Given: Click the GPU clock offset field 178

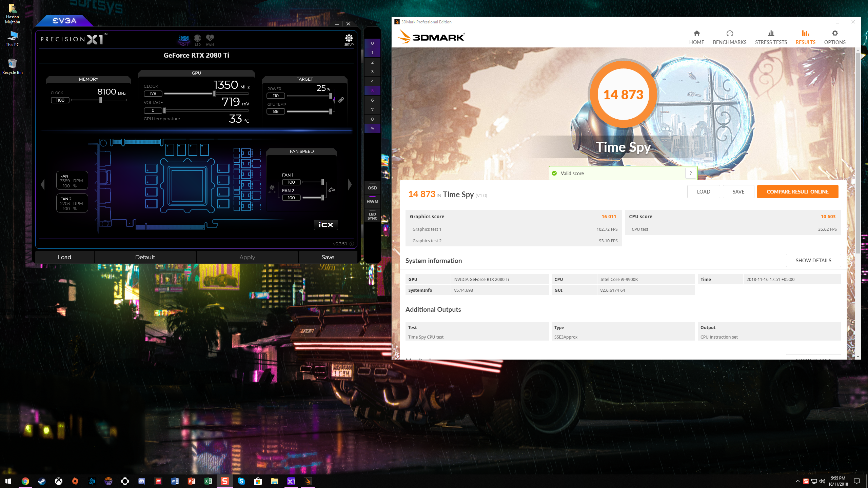Looking at the screenshot, I should pyautogui.click(x=153, y=94).
